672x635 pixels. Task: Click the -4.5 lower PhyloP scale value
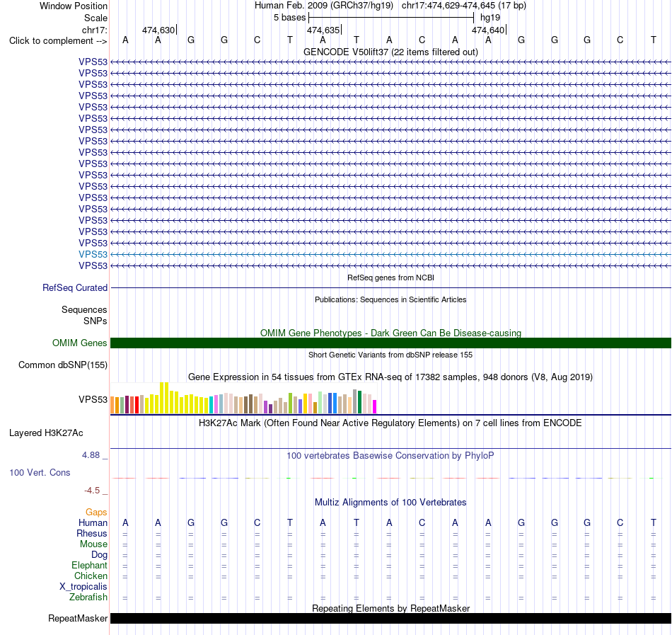(x=92, y=491)
